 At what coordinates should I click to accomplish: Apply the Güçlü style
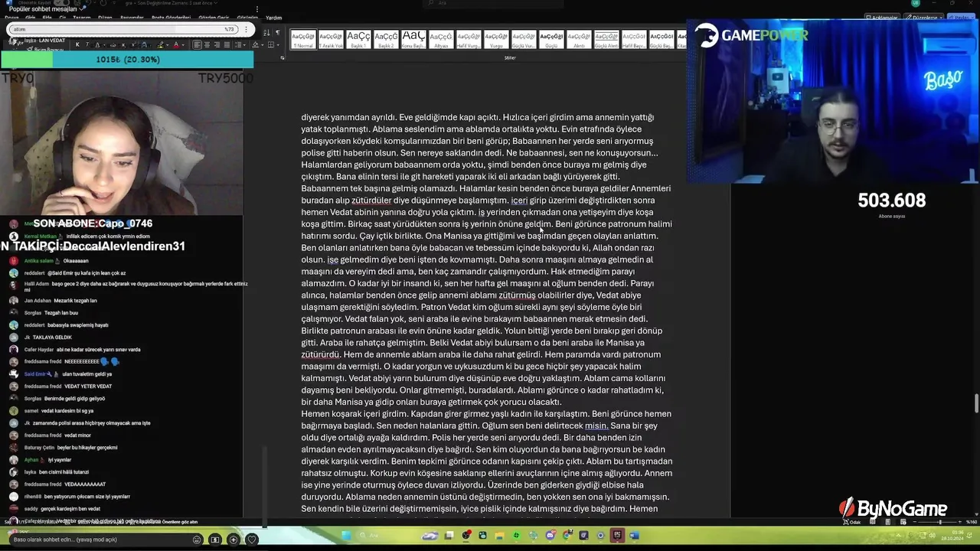point(551,39)
